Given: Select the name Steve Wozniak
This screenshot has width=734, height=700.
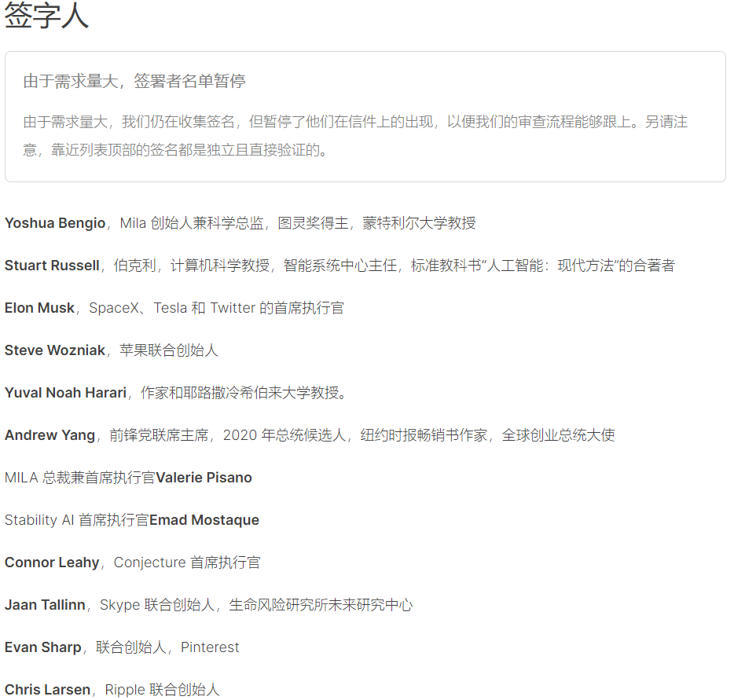Looking at the screenshot, I should [x=55, y=350].
